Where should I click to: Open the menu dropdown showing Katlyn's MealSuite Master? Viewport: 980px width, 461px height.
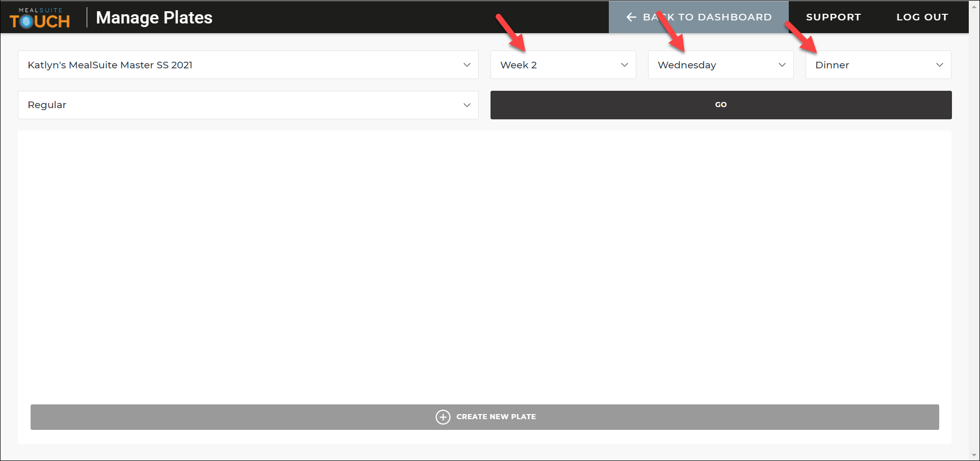[x=248, y=65]
